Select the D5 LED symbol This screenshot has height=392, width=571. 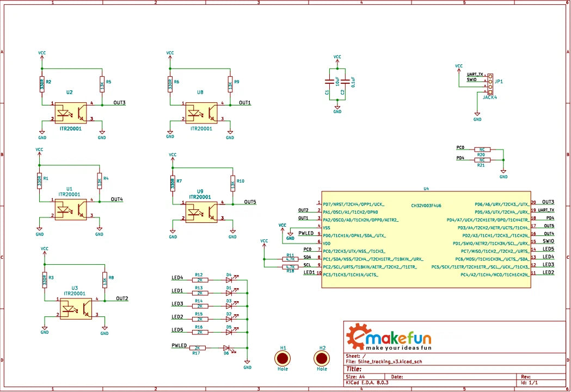tap(230, 332)
